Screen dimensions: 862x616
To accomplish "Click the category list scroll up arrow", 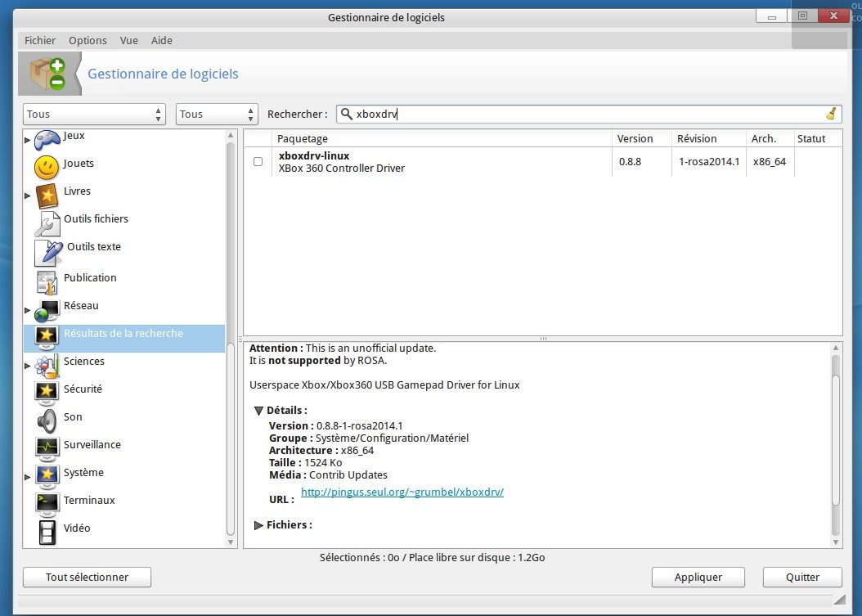I will pyautogui.click(x=231, y=135).
